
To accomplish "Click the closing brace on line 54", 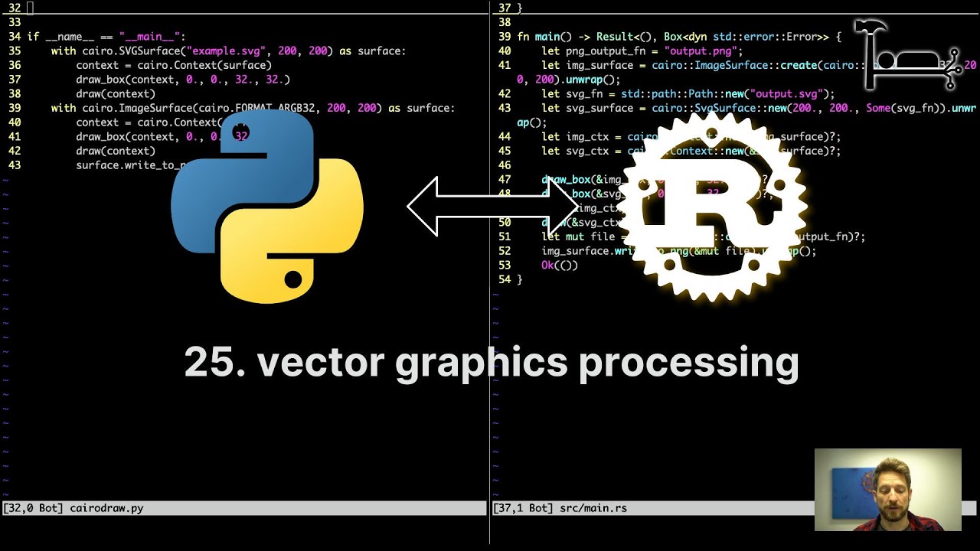I will point(520,279).
